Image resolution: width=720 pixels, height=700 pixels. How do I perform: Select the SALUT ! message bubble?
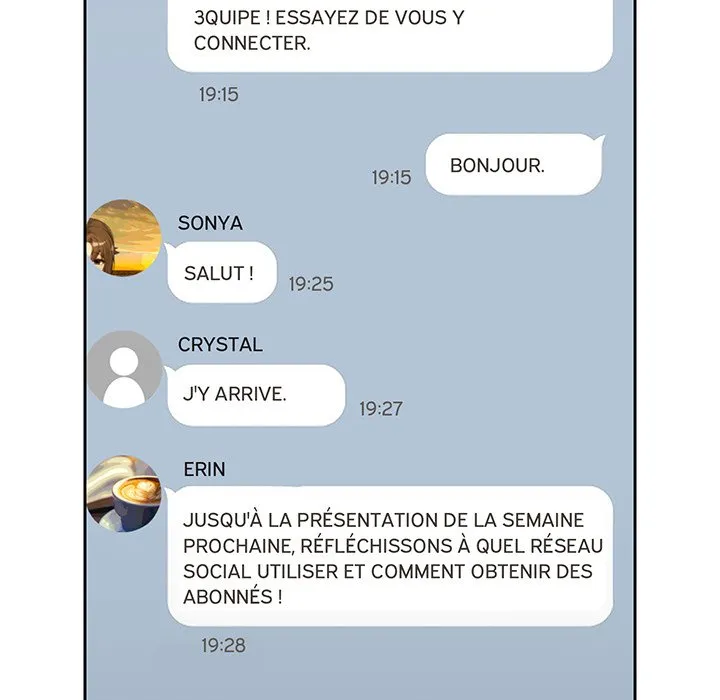tap(222, 272)
